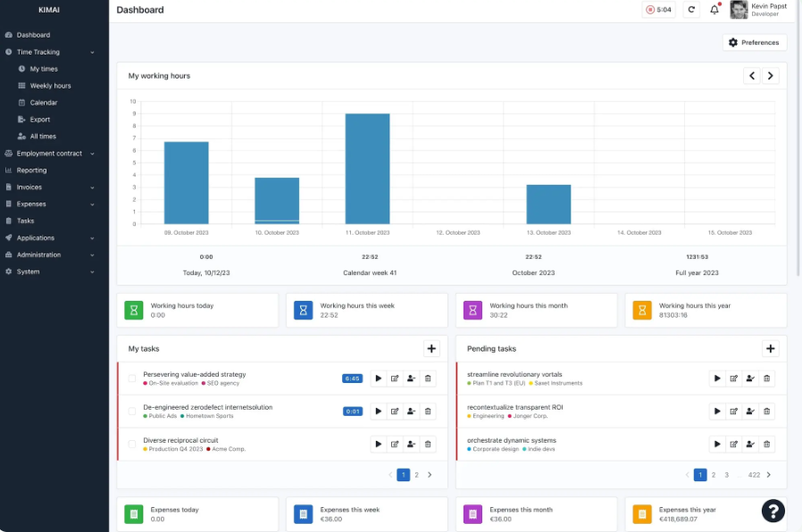Edit De-engineered zerodefect internetsolution task
This screenshot has width=802, height=532.
click(395, 411)
